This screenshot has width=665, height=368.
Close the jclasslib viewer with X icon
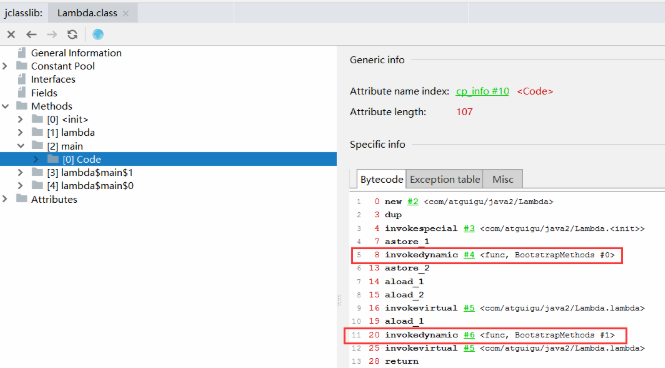11,34
